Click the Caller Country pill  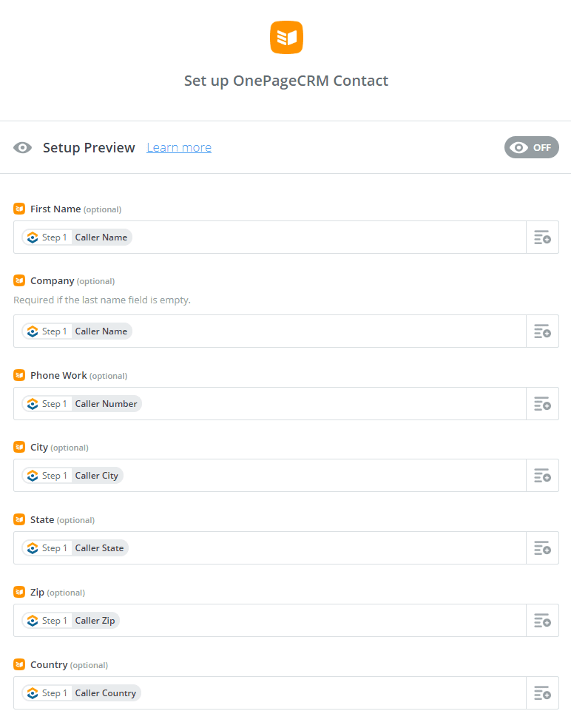tap(81, 692)
